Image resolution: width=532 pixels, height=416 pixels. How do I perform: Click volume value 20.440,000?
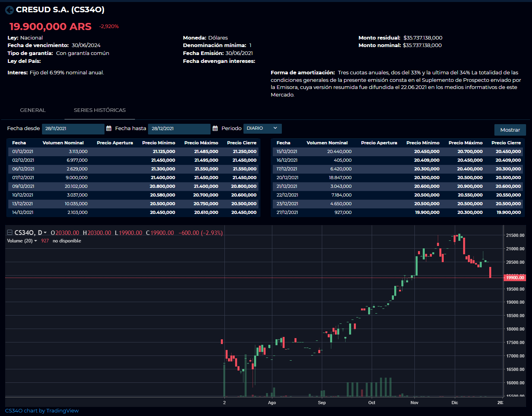pyautogui.click(x=339, y=151)
